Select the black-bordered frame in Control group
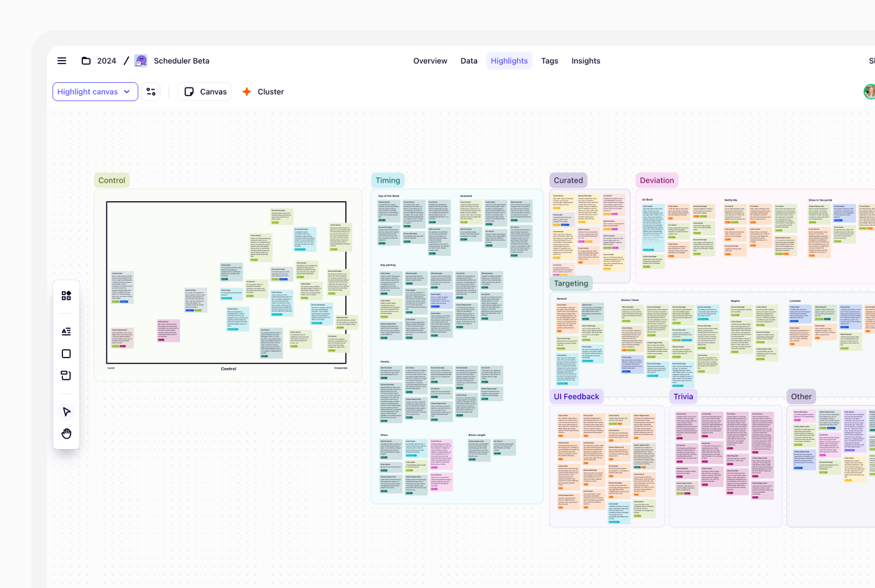Screen dimensions: 875x588 click(226, 283)
